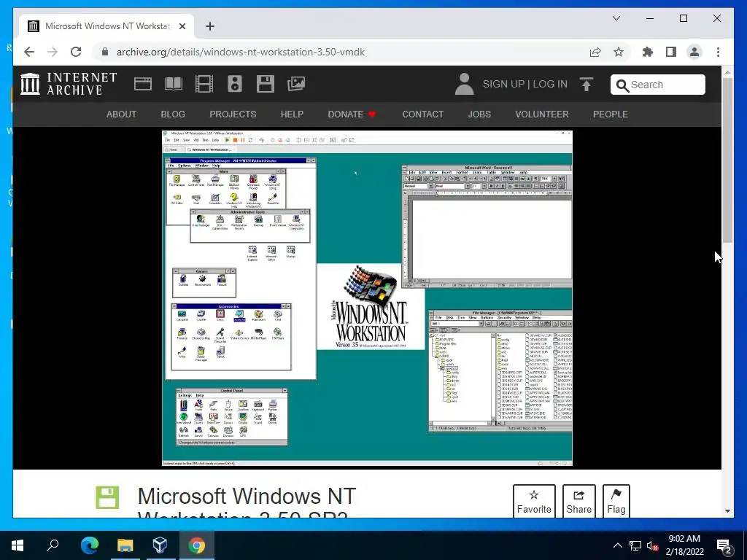
Task: Click the page scrollbar thumb
Action: click(x=727, y=160)
